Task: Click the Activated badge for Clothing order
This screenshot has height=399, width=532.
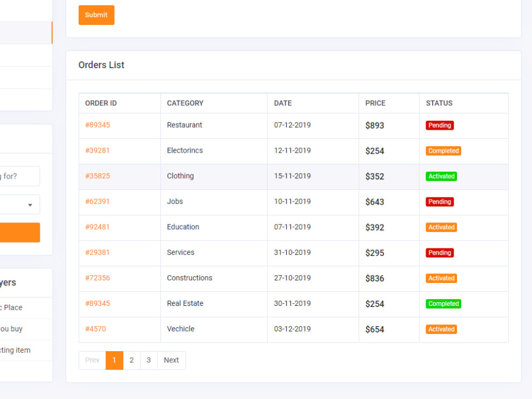Action: [x=442, y=177]
